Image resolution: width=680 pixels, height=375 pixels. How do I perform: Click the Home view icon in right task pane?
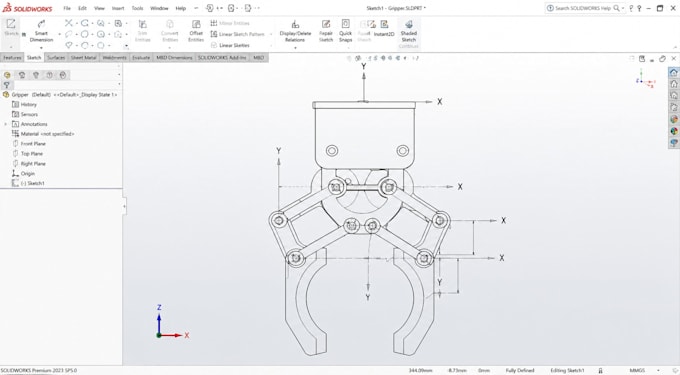[673, 72]
